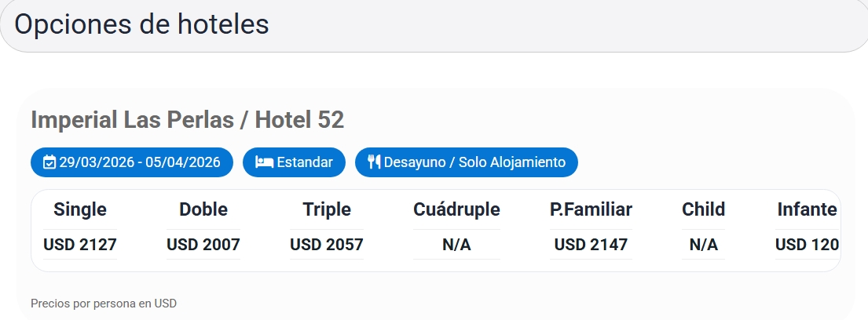Select the Single column header

(x=80, y=209)
